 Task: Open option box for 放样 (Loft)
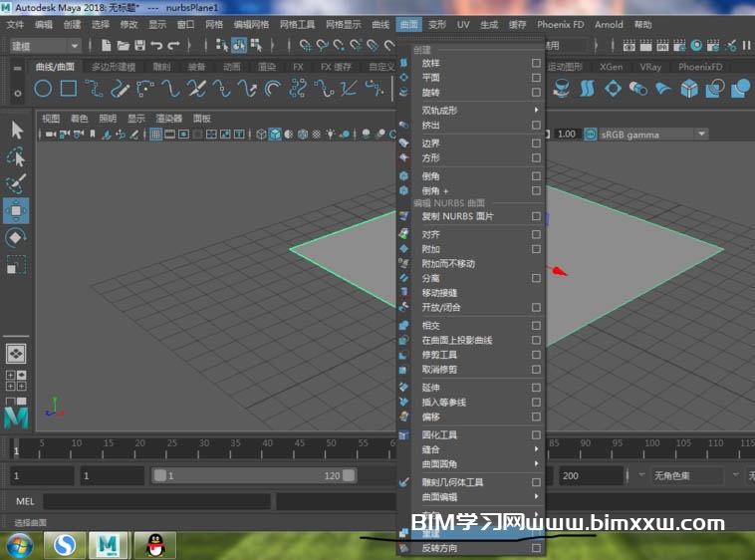tap(536, 63)
